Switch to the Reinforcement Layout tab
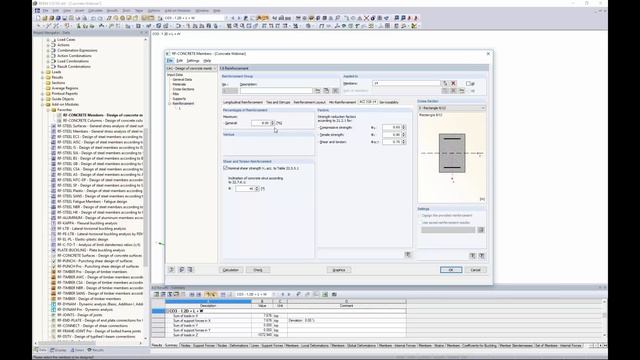640x360 pixels. 309,102
